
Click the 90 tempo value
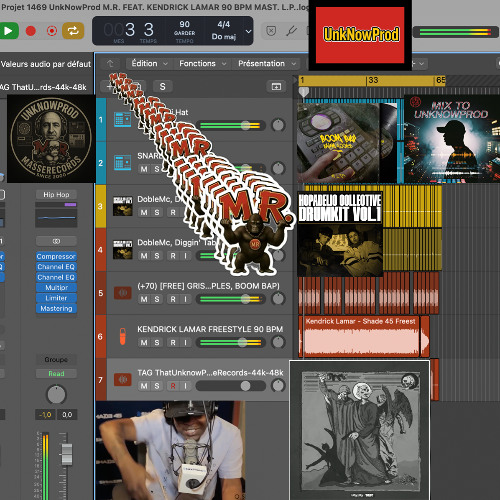pyautogui.click(x=184, y=24)
